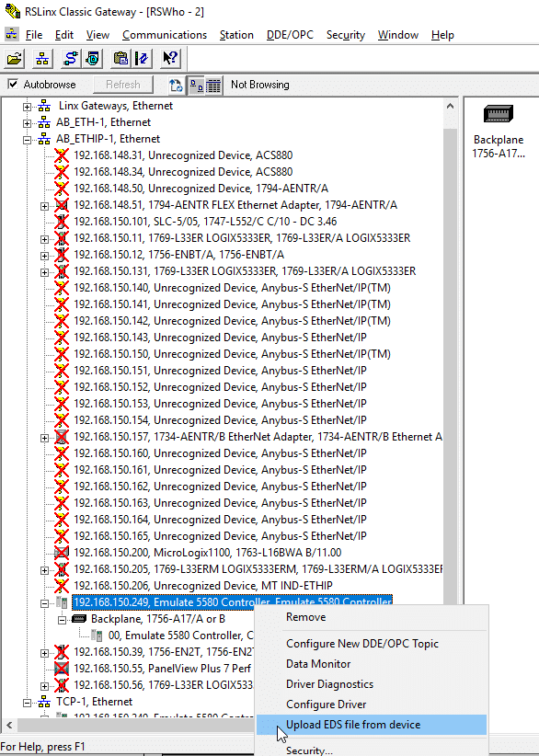Image resolution: width=539 pixels, height=756 pixels.
Task: Open the Communications menu
Action: tap(165, 35)
